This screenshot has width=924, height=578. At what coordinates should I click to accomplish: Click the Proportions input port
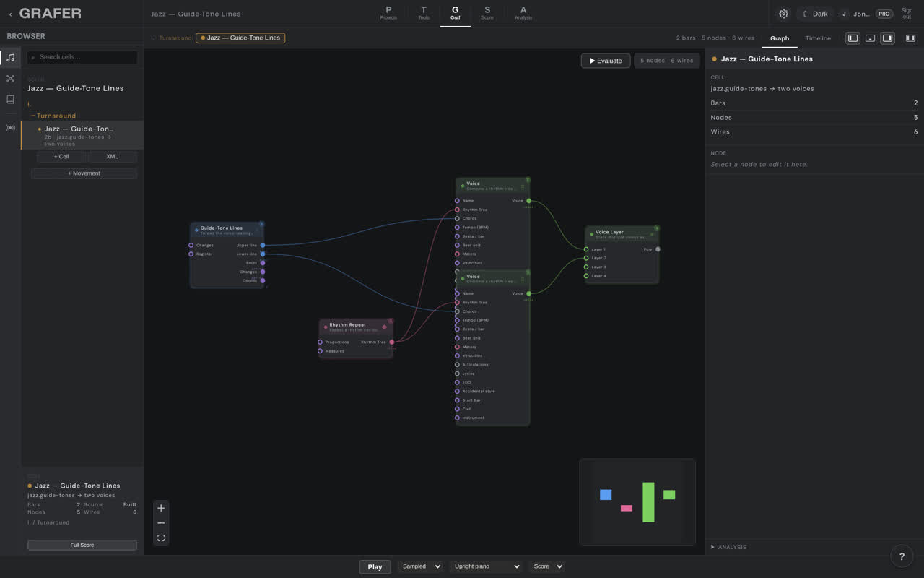click(320, 342)
